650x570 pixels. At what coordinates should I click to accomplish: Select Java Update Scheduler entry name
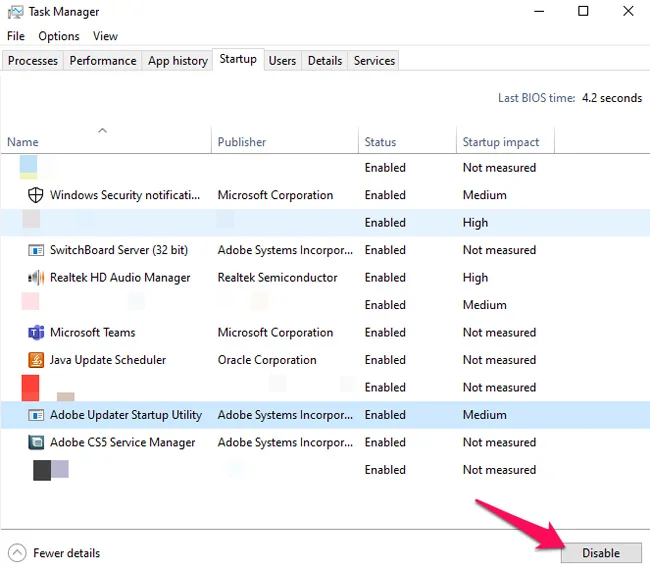pos(108,360)
